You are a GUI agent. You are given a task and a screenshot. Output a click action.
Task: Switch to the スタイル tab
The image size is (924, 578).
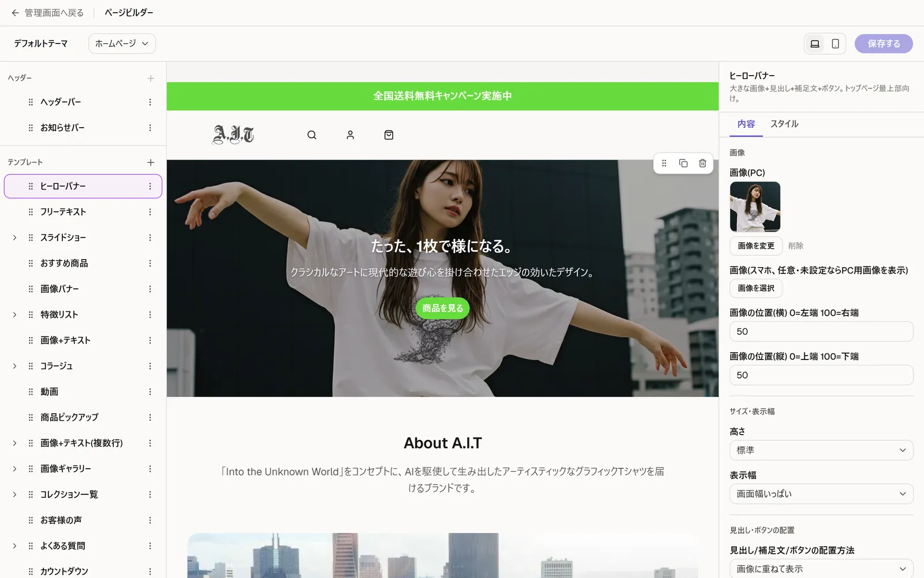pos(784,124)
